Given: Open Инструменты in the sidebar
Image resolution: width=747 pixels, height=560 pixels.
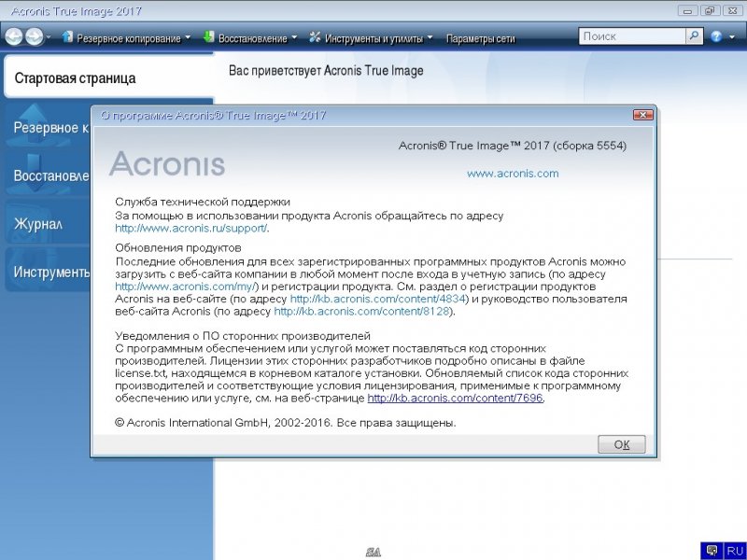Looking at the screenshot, I should pos(48,272).
